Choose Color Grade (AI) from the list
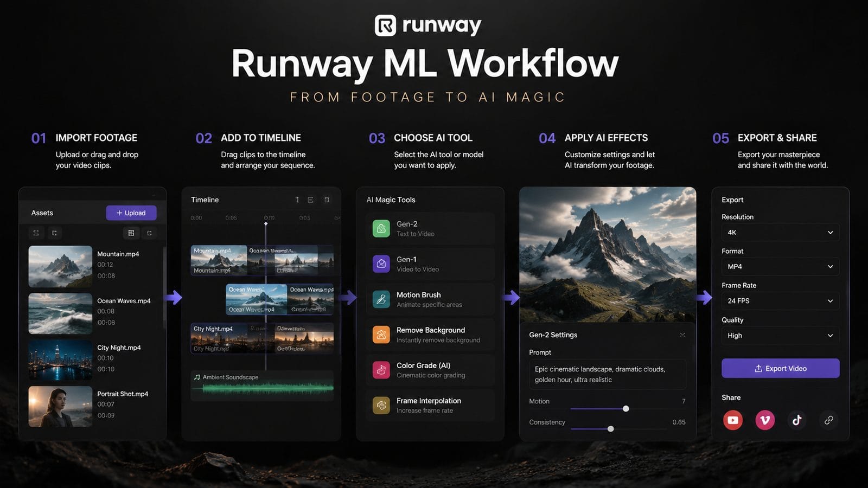This screenshot has width=868, height=488. [430, 370]
